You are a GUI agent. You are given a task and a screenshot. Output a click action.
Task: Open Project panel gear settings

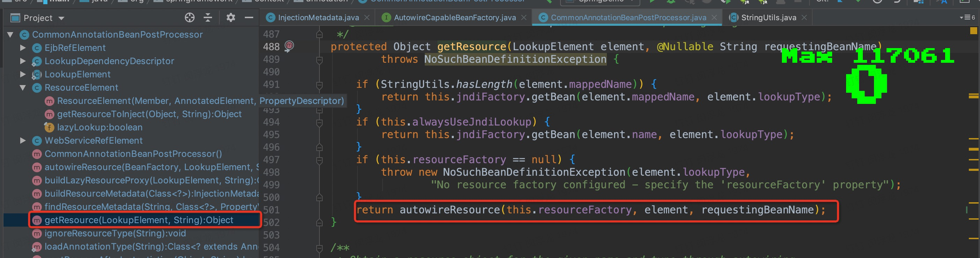tap(231, 17)
